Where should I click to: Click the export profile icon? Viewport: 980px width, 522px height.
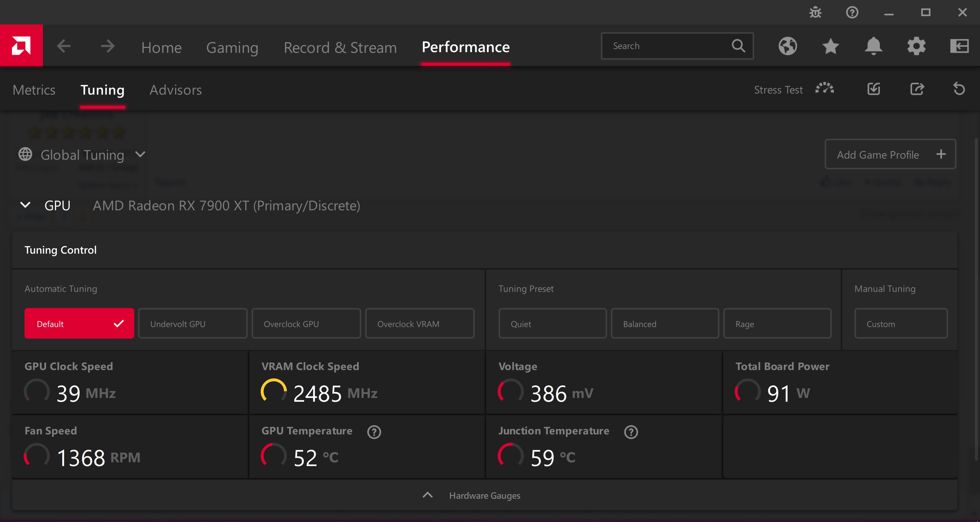tap(917, 89)
